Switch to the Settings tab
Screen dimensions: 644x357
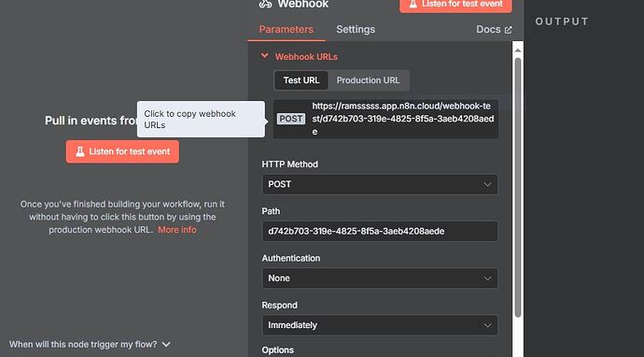356,29
